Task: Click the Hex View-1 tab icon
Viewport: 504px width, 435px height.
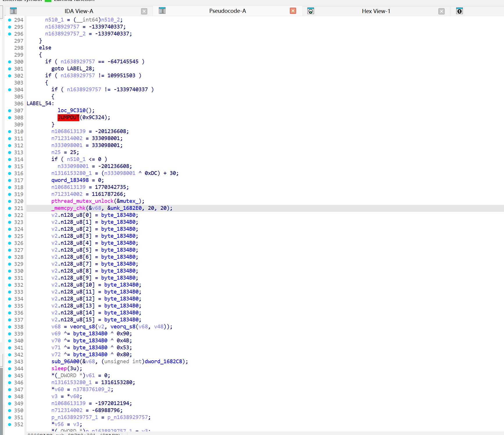Action: tap(311, 11)
